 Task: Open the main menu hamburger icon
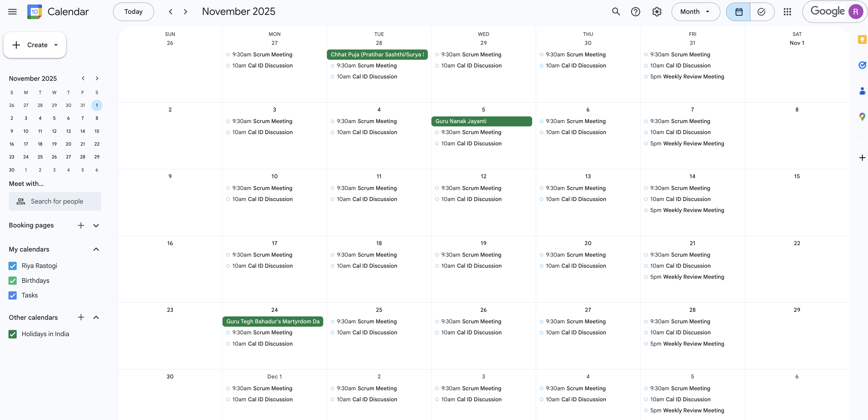12,12
